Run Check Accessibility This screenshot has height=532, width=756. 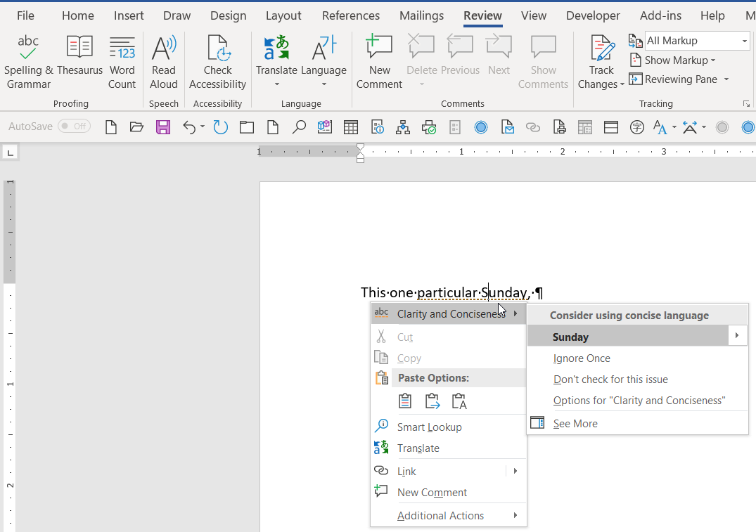[x=217, y=62]
